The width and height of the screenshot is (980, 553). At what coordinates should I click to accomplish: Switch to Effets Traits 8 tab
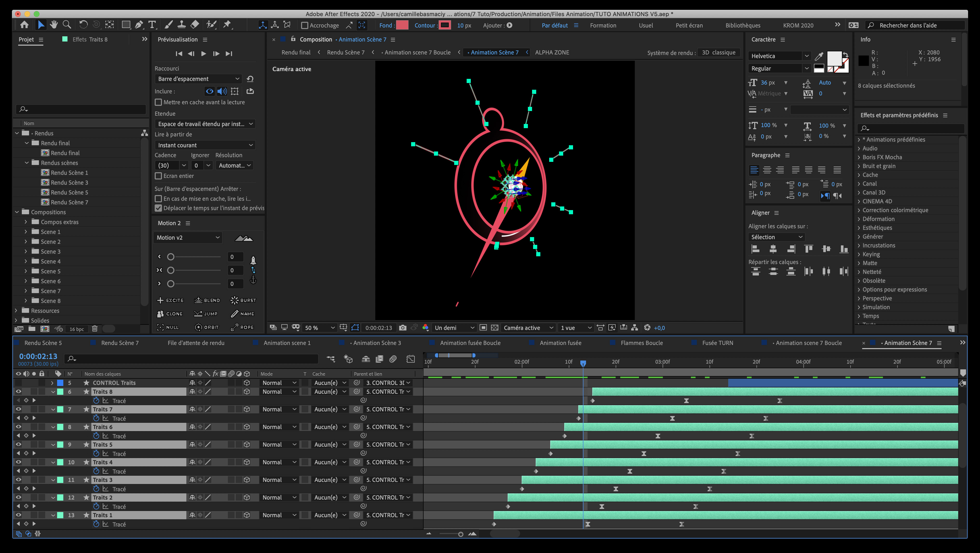[90, 39]
